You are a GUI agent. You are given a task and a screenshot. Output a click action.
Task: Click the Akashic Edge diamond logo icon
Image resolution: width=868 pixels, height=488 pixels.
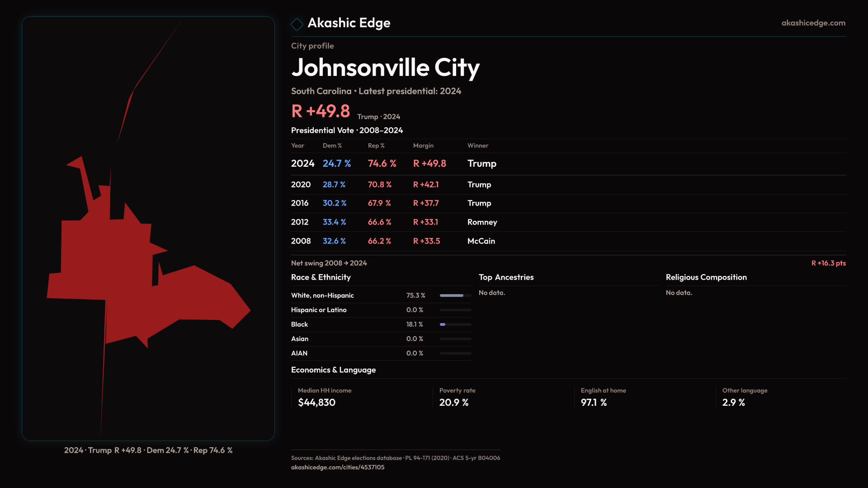click(297, 24)
